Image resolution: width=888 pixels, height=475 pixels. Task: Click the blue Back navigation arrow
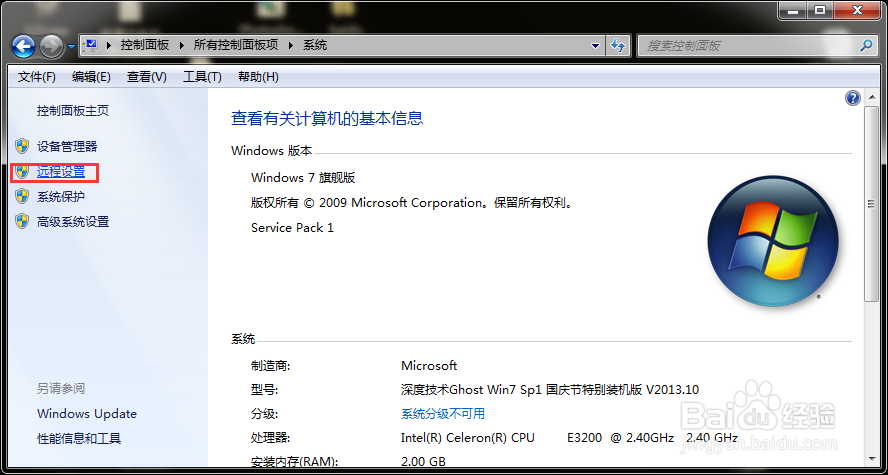click(23, 46)
